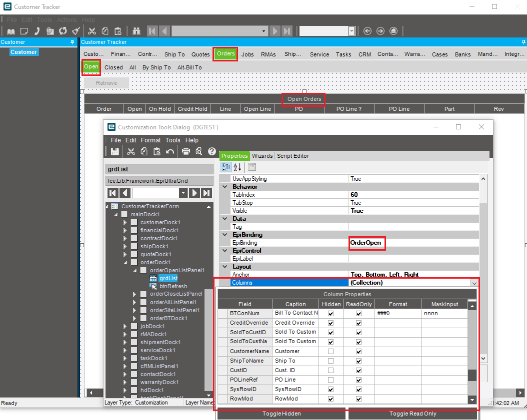Open the Jobs tab in Customer Tracker
Screen dimensions: 527x420
pyautogui.click(x=247, y=54)
